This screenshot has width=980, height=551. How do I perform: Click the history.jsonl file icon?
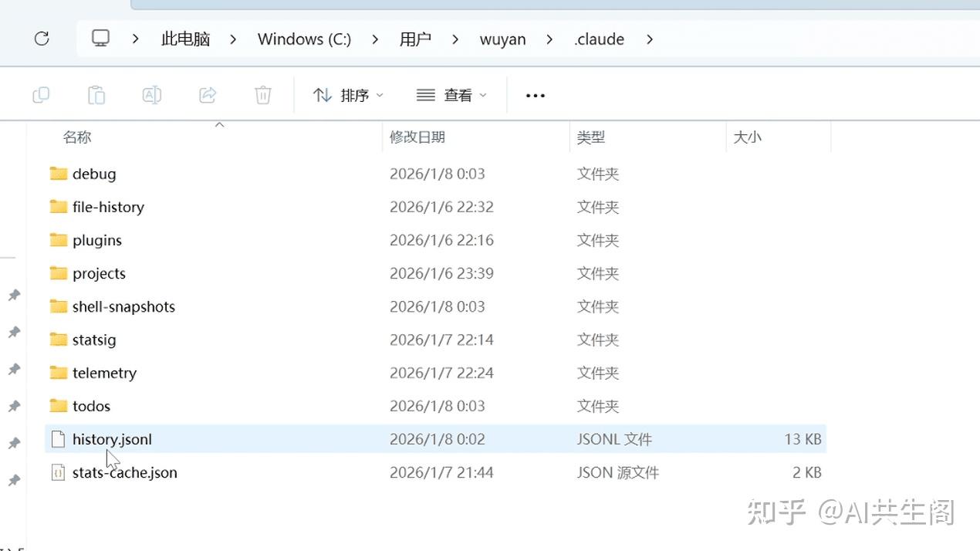pyautogui.click(x=58, y=438)
